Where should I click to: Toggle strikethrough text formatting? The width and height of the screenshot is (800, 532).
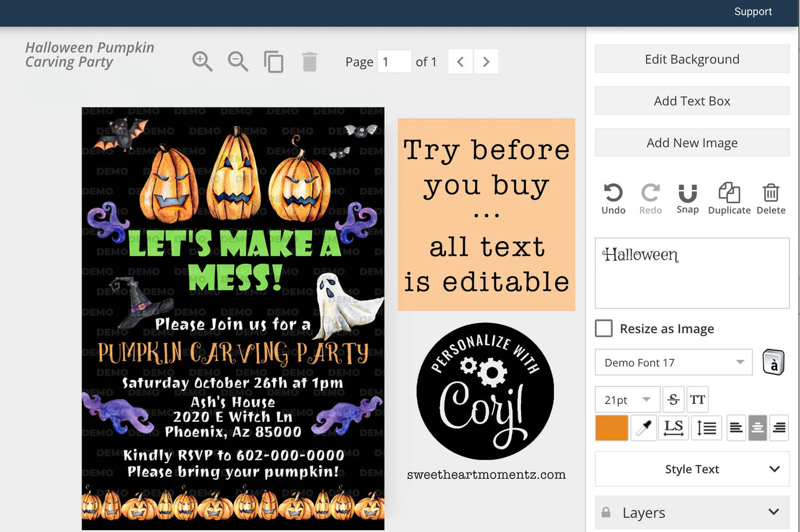(x=673, y=399)
